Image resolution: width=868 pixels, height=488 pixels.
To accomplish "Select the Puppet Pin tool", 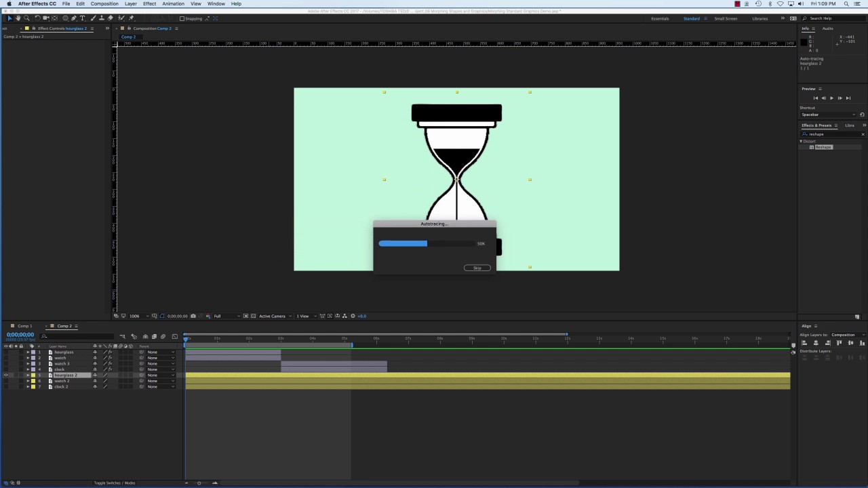I will click(131, 18).
